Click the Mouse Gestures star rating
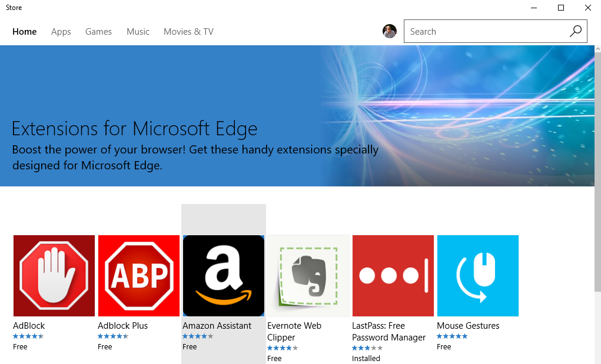Image resolution: width=601 pixels, height=364 pixels. [x=452, y=336]
